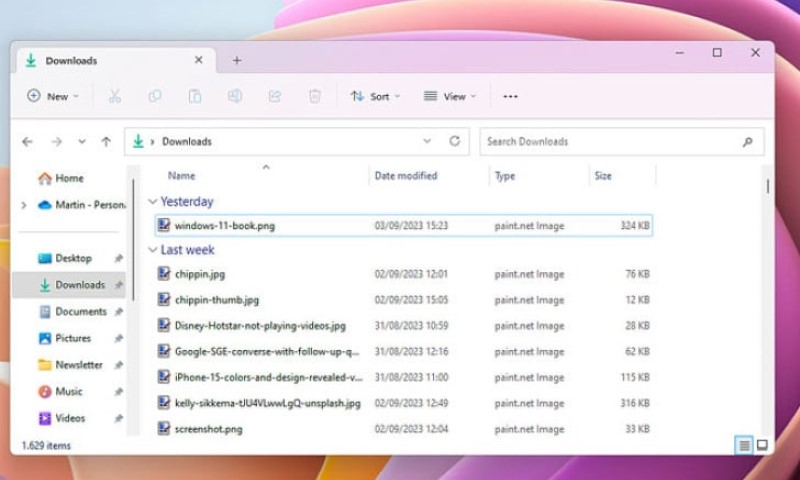Sort by the Type column header
The height and width of the screenshot is (480, 800).
click(505, 176)
